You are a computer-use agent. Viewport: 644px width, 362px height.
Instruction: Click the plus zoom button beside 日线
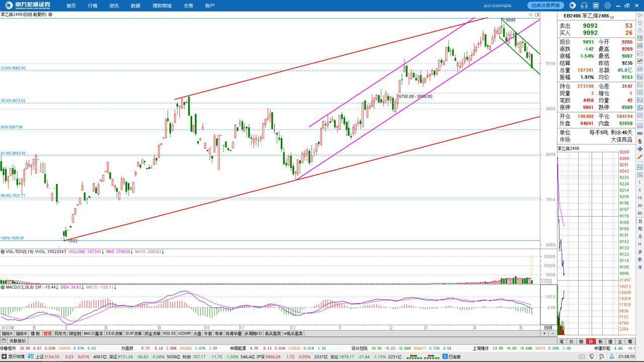(x=544, y=333)
